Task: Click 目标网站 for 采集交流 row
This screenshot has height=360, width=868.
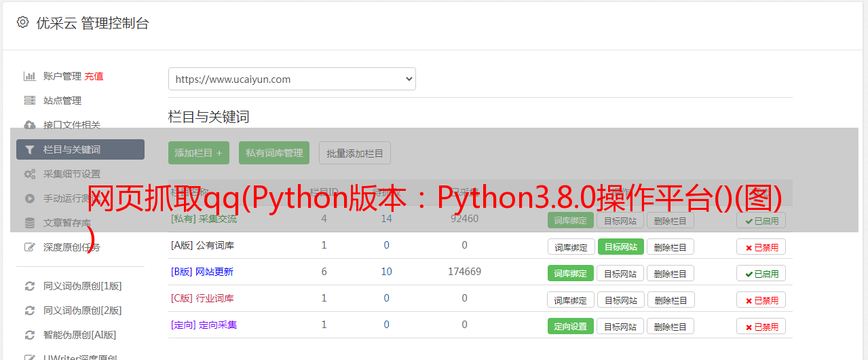Action: 620,220
